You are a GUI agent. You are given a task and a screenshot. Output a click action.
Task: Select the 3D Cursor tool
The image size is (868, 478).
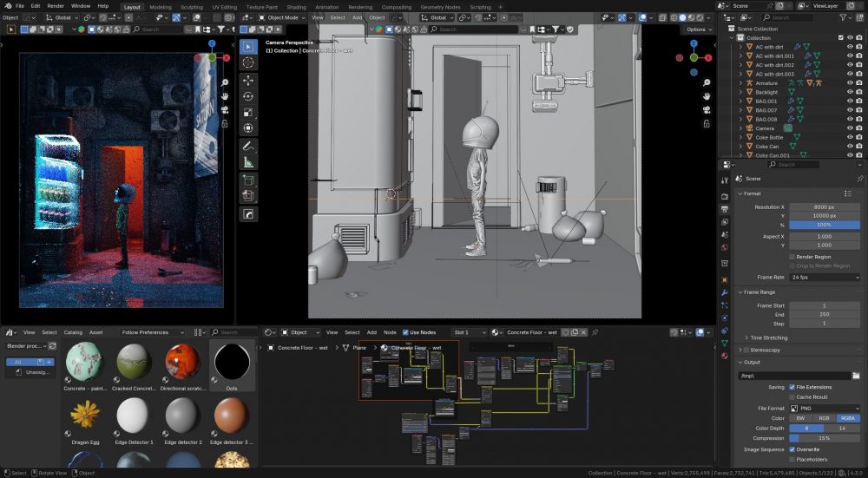[x=248, y=62]
